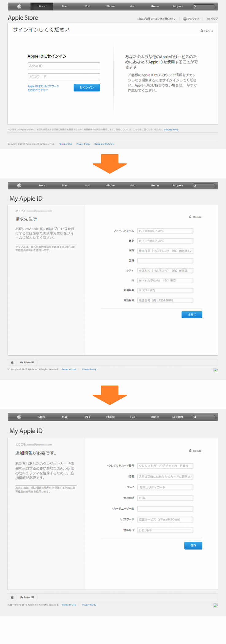The height and width of the screenshot is (644, 226).
Task: Open Privacy Policy beside 2015 copyright
Action: [x=89, y=605]
